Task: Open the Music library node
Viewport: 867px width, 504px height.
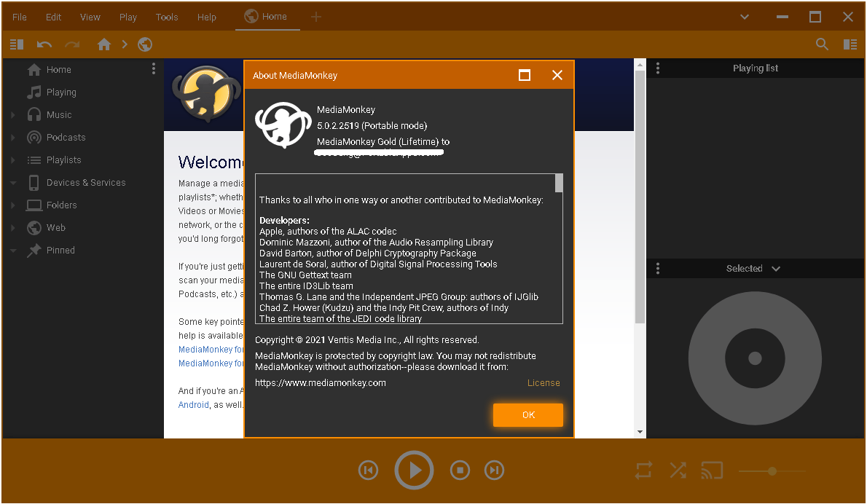Action: click(x=58, y=115)
